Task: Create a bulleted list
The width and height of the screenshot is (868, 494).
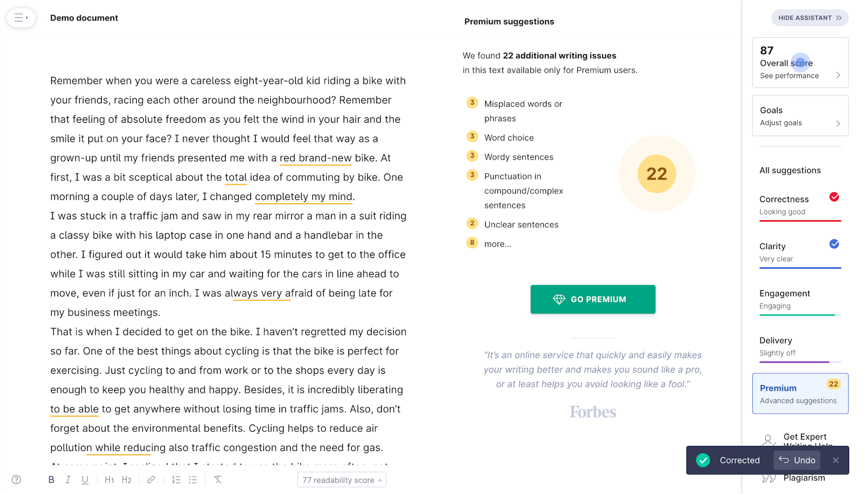Action: coord(192,479)
